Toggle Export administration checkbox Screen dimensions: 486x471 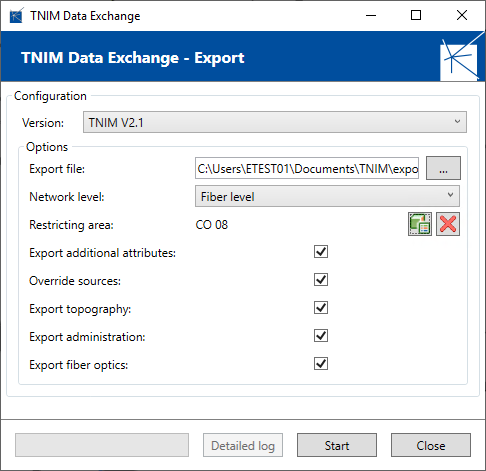point(321,336)
